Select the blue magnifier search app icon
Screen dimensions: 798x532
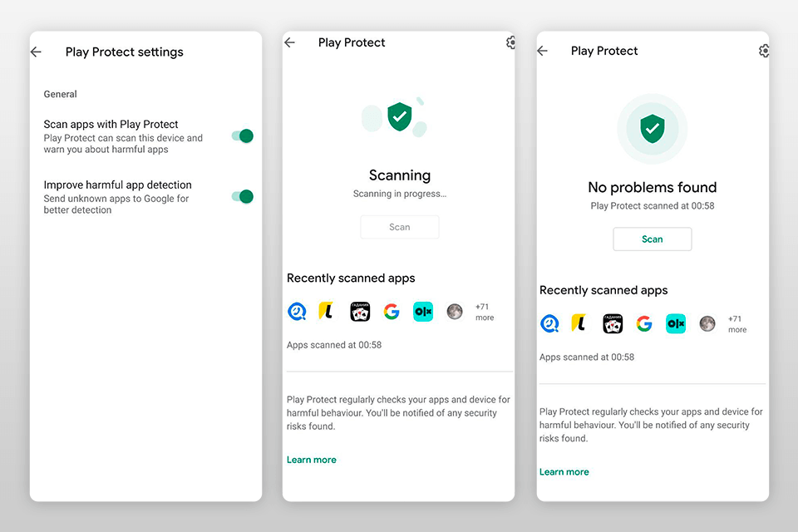coord(296,311)
